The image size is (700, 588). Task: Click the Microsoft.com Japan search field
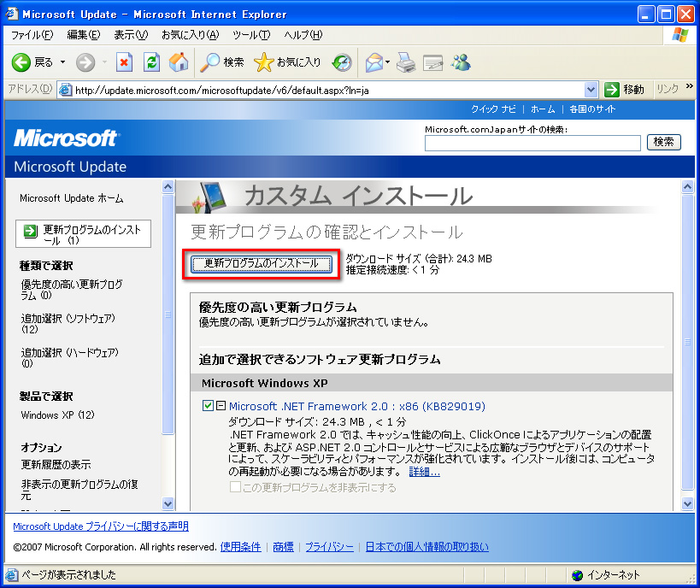(x=532, y=144)
